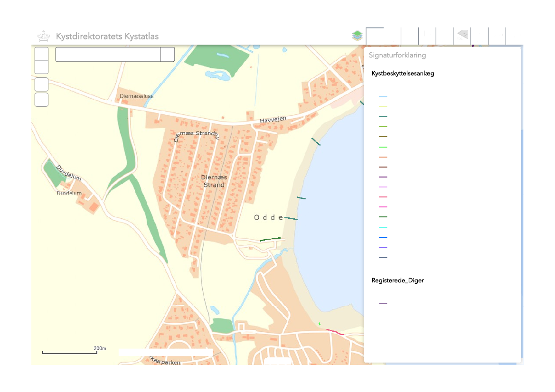Select the dark green legend line
This screenshot has height=392, width=555.
pos(383,217)
